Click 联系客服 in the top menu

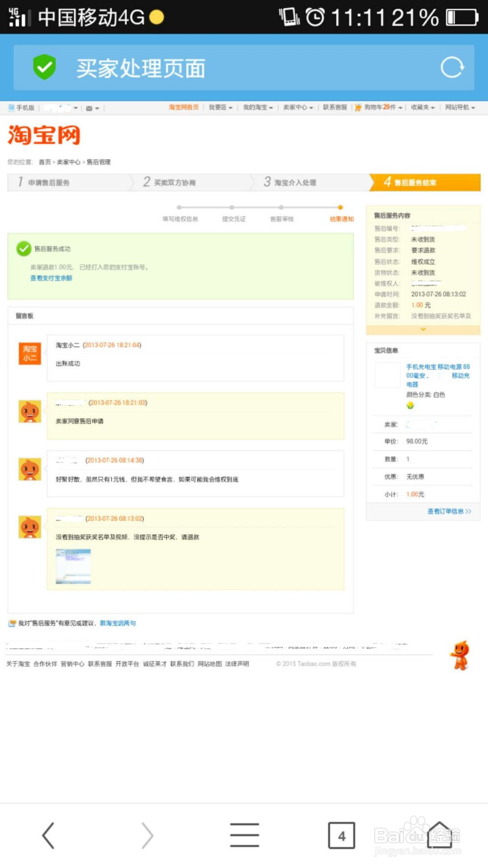click(335, 107)
